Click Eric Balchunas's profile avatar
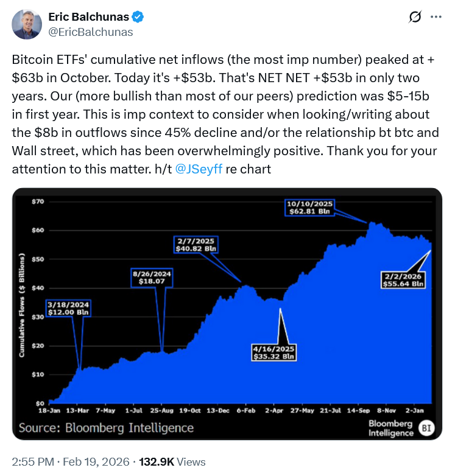The width and height of the screenshot is (455, 476). pyautogui.click(x=26, y=24)
